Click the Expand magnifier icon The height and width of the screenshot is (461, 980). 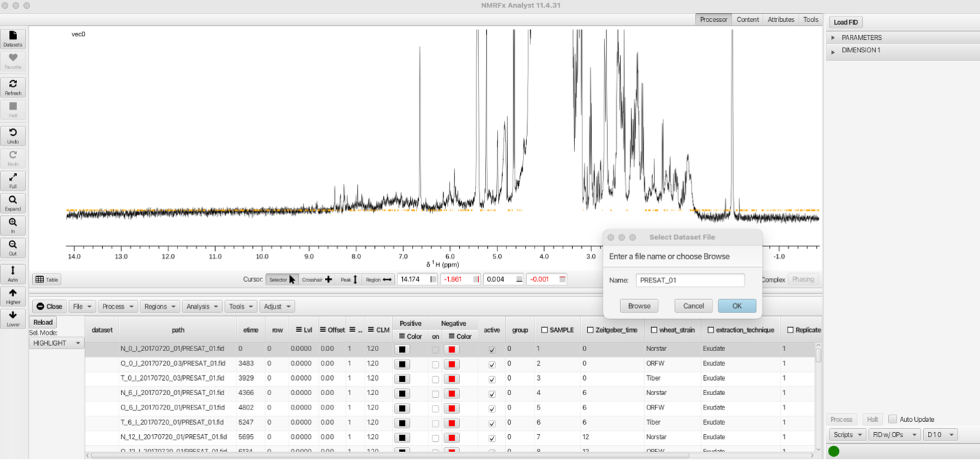click(13, 204)
